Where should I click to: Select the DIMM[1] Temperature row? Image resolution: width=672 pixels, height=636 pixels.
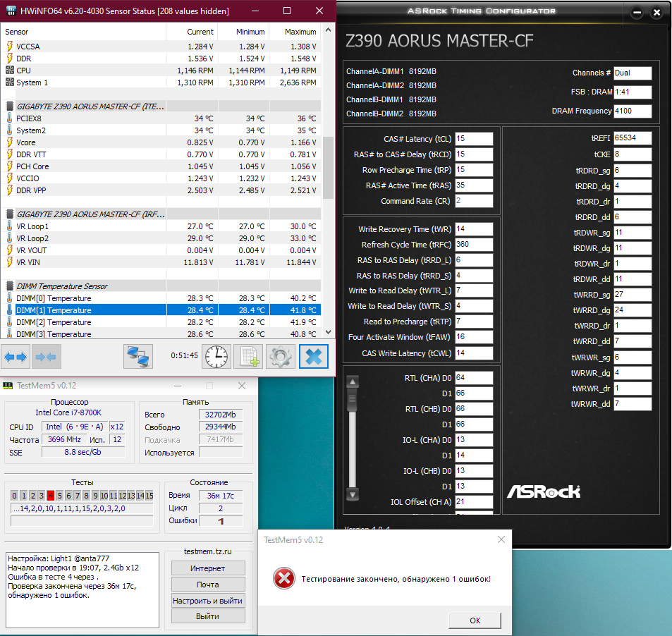pos(161,310)
